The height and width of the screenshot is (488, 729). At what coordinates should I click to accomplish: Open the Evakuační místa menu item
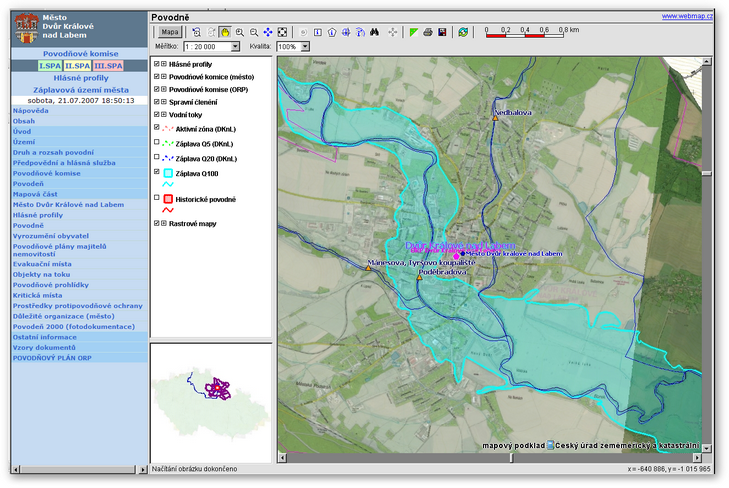pyautogui.click(x=42, y=264)
